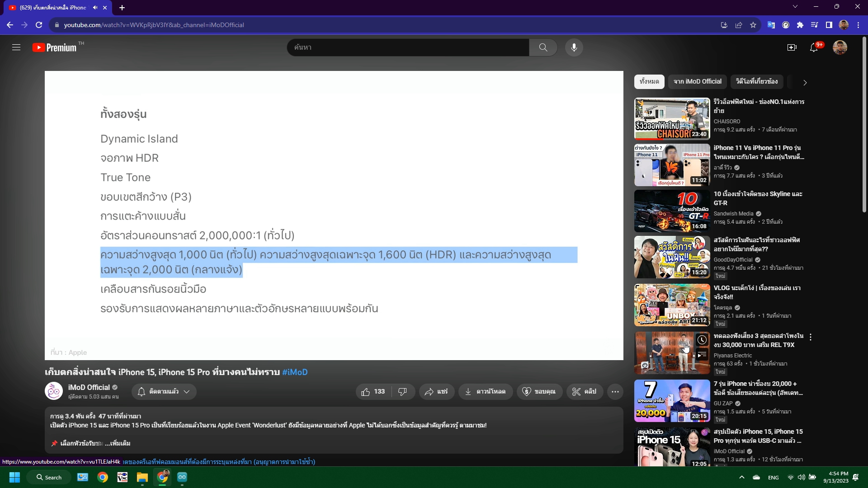The width and height of the screenshot is (868, 488).
Task: Open the Chrome three-dot menu
Action: [858, 25]
